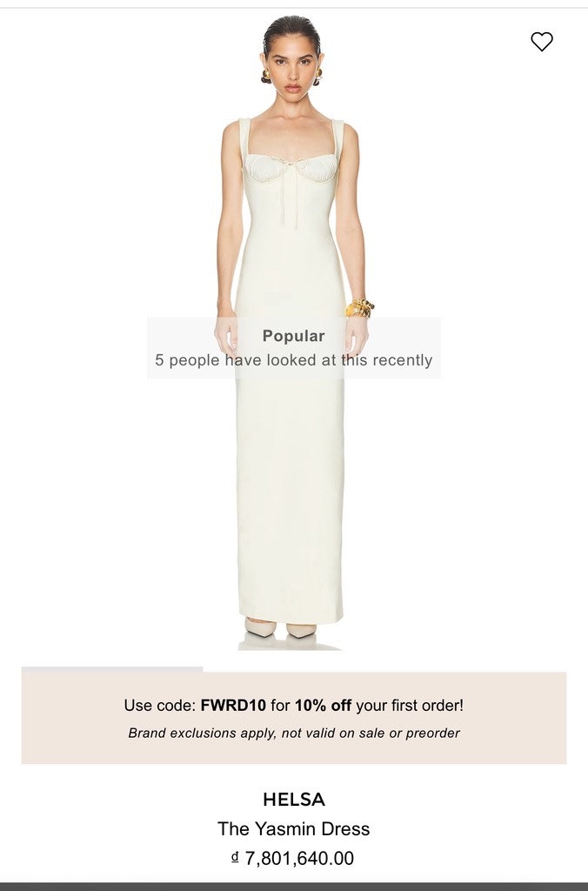Click the price 7,801,640.00
The image size is (588, 891).
pos(299,857)
